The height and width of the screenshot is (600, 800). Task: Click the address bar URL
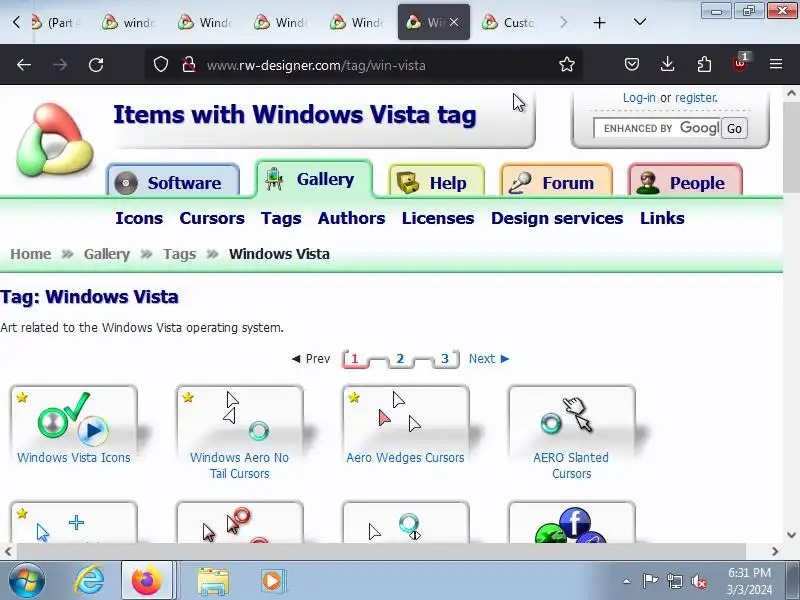tap(316, 65)
